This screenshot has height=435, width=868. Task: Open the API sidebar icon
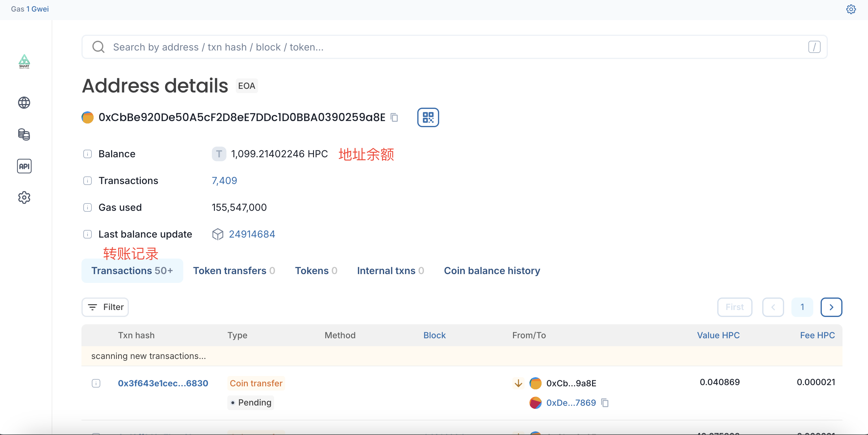(24, 166)
